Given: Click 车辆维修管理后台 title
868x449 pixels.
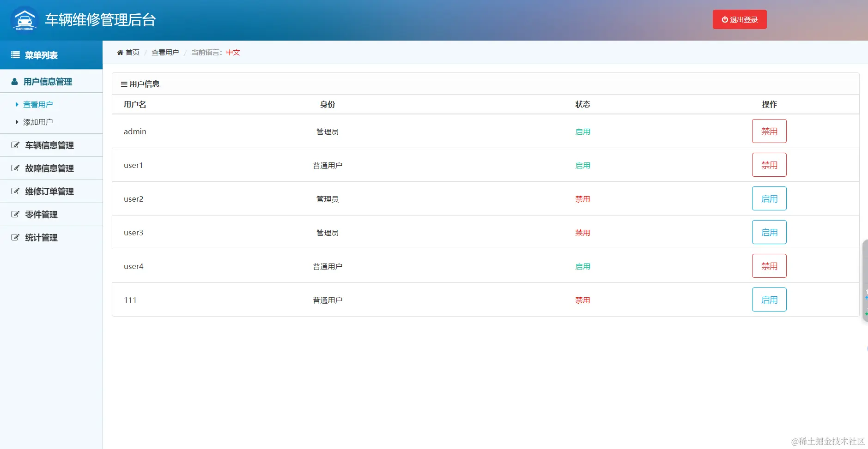Looking at the screenshot, I should click(100, 20).
